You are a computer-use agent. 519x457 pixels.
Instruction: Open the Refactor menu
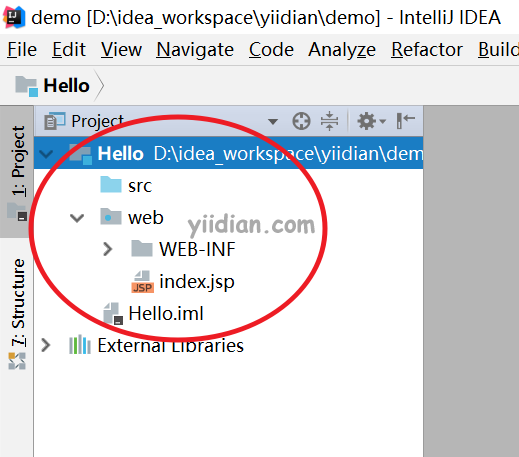pos(427,50)
